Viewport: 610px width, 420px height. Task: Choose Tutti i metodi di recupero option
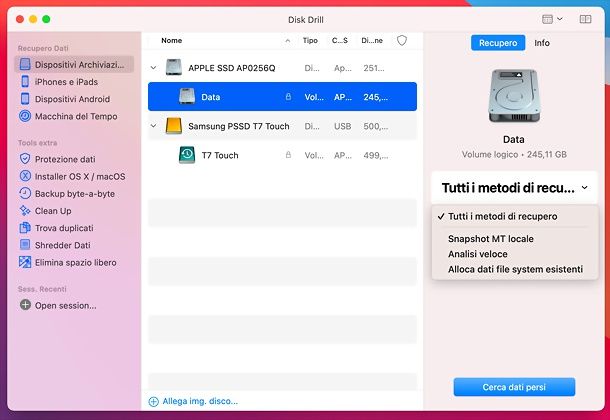point(502,216)
